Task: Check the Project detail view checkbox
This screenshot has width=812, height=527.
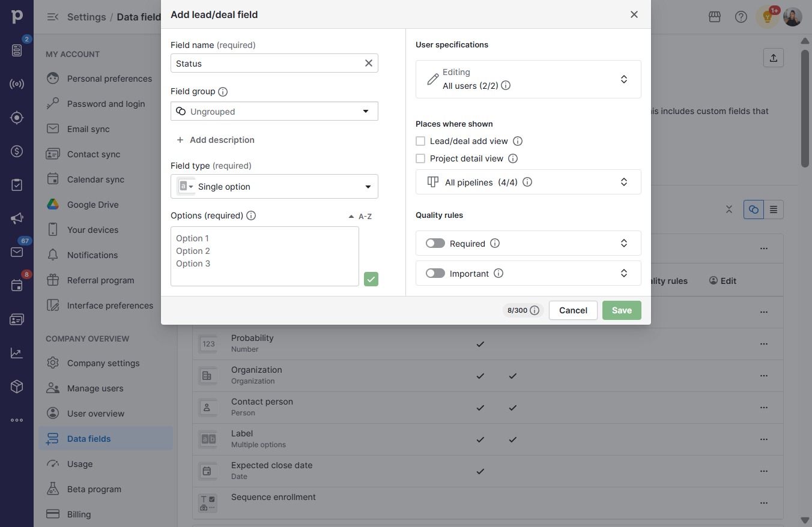Action: coord(420,158)
